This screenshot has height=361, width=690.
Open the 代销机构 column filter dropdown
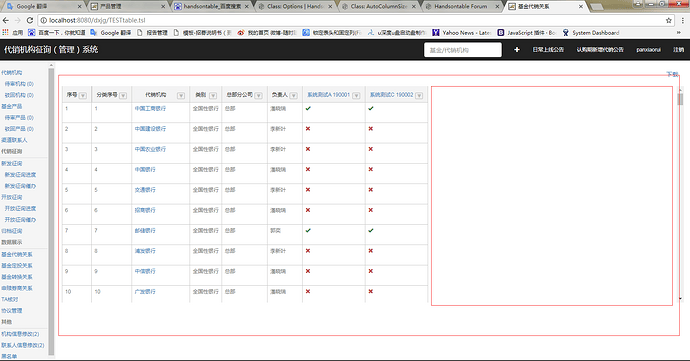click(181, 96)
